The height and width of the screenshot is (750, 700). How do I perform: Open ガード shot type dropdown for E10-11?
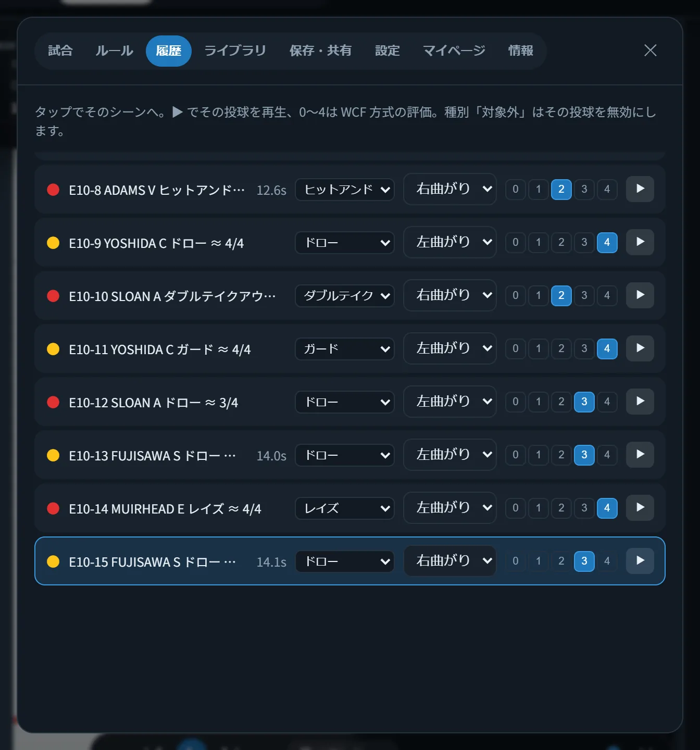[x=345, y=349]
